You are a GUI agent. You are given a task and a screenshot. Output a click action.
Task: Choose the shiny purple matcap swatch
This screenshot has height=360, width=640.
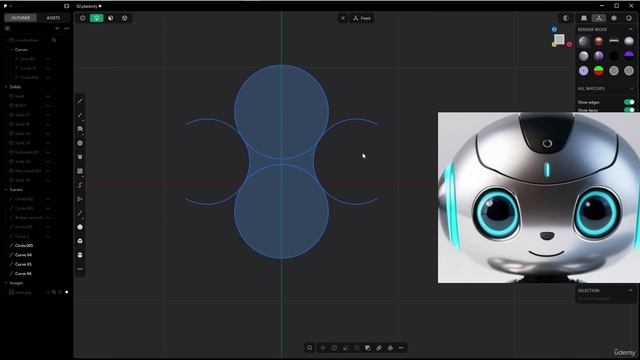pyautogui.click(x=599, y=56)
